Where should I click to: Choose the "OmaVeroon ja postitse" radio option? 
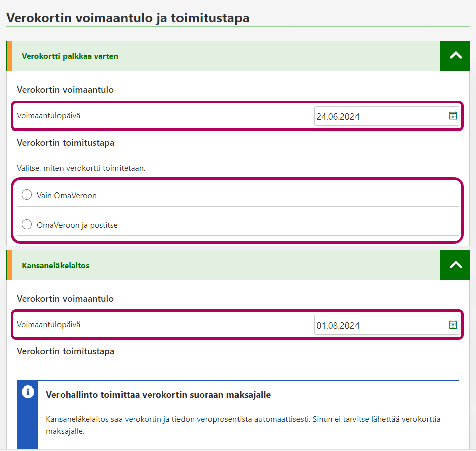(x=27, y=225)
